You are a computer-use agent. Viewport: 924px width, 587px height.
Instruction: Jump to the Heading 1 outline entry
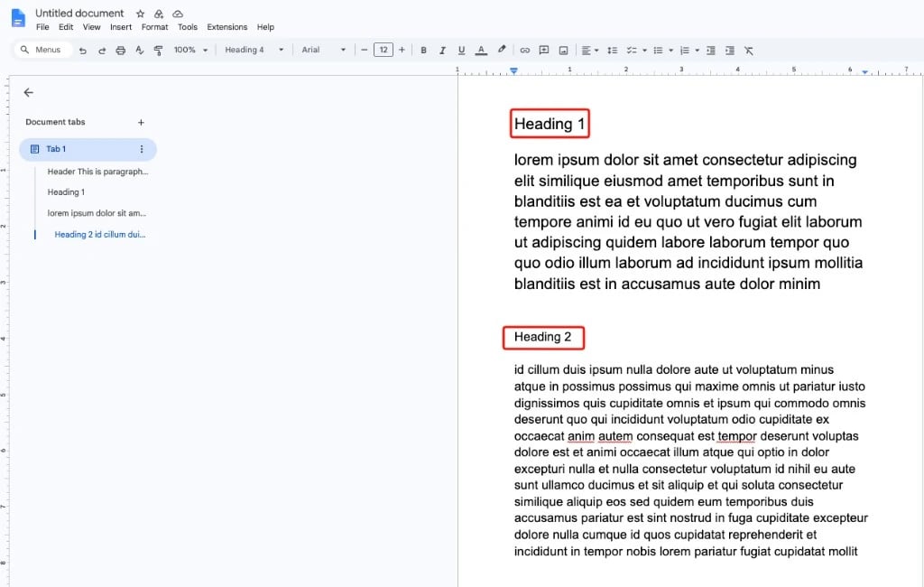pos(66,192)
